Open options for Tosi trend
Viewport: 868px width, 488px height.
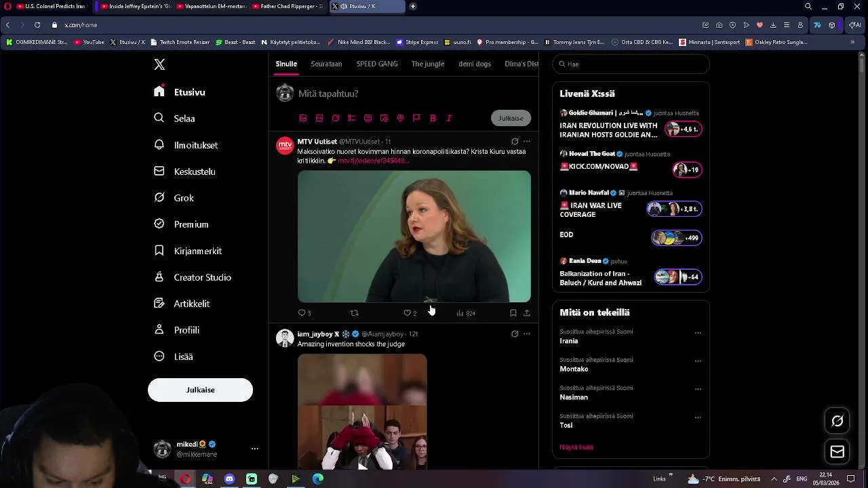[x=698, y=418]
